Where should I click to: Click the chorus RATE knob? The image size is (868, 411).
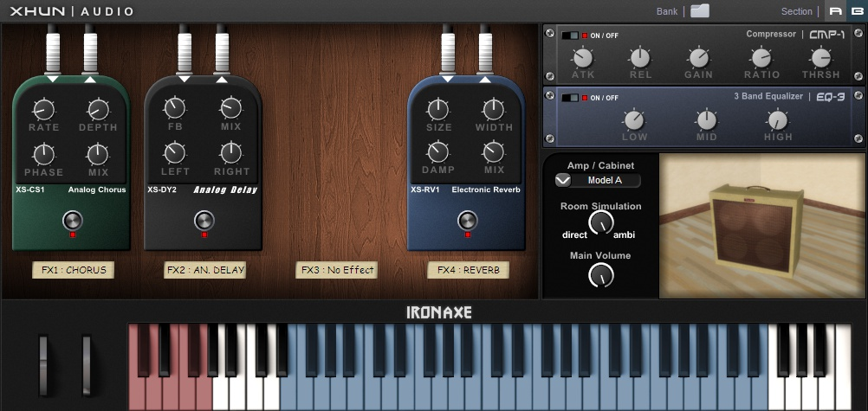click(43, 110)
